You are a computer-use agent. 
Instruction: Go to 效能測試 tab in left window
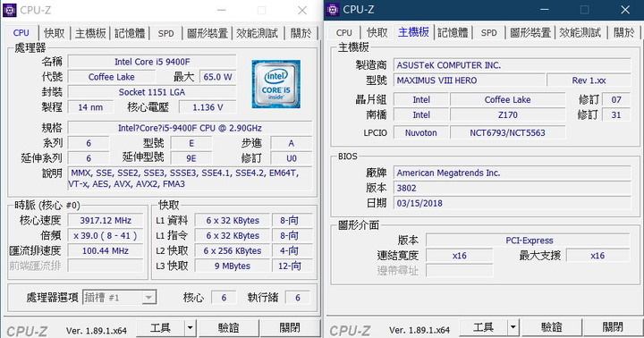pos(258,33)
